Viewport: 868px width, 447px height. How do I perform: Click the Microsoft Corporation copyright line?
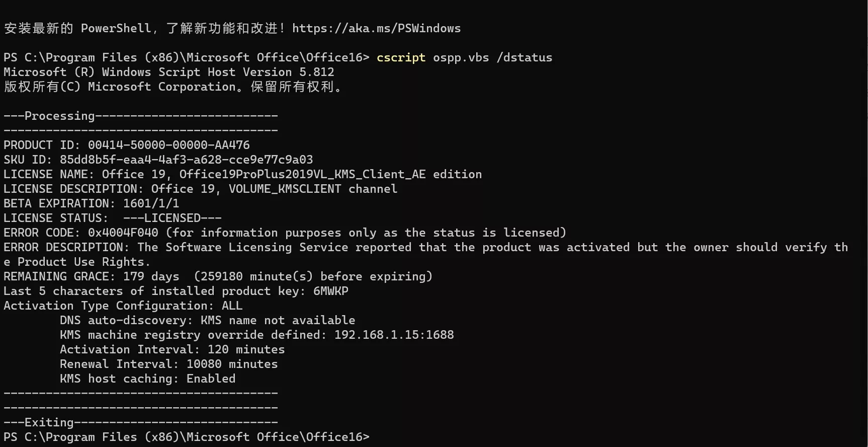click(172, 87)
